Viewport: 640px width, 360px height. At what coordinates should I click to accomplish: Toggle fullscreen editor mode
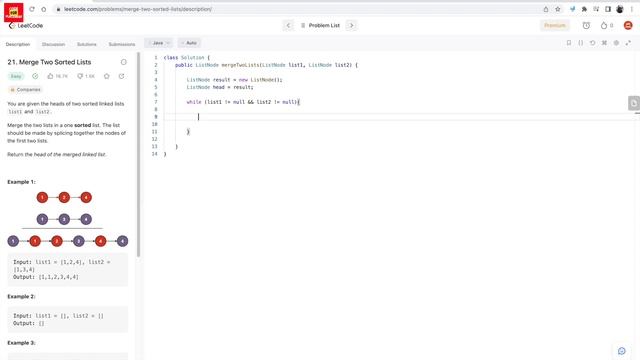point(628,43)
